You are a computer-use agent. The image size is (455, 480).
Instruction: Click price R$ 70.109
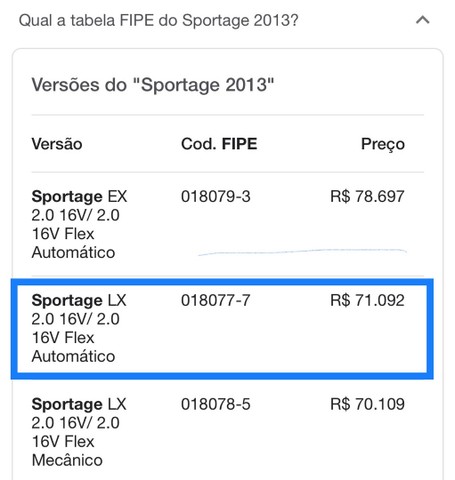[x=367, y=404]
